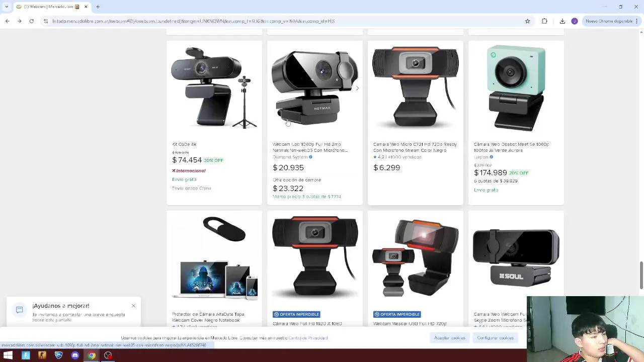
Task: Open OBS Studio from the taskbar
Action: point(108,355)
